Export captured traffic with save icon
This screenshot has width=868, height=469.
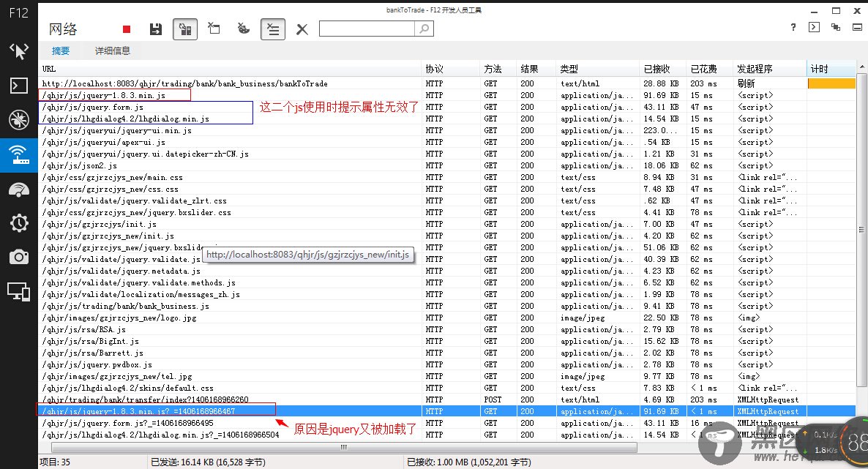[x=156, y=29]
